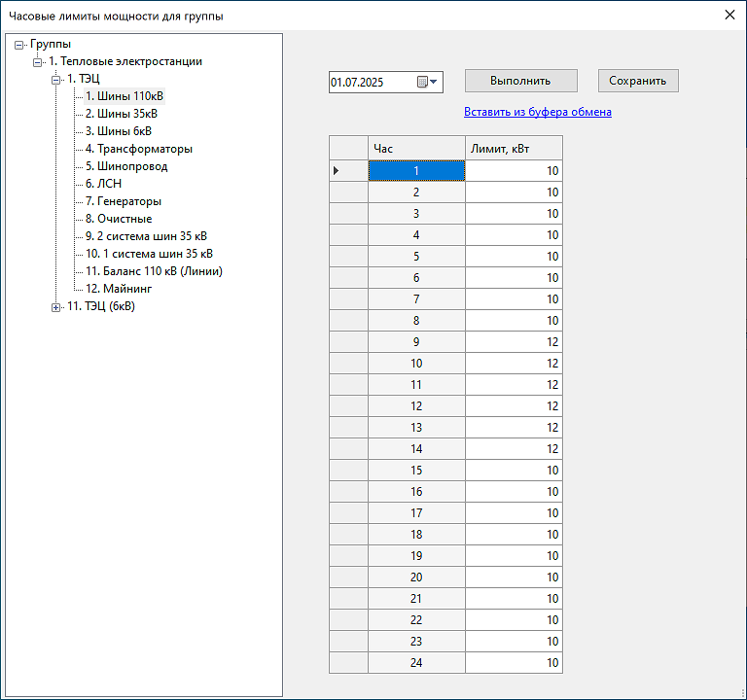Image resolution: width=747 pixels, height=700 pixels.
Task: Select the hour 5 cell
Action: 416,257
